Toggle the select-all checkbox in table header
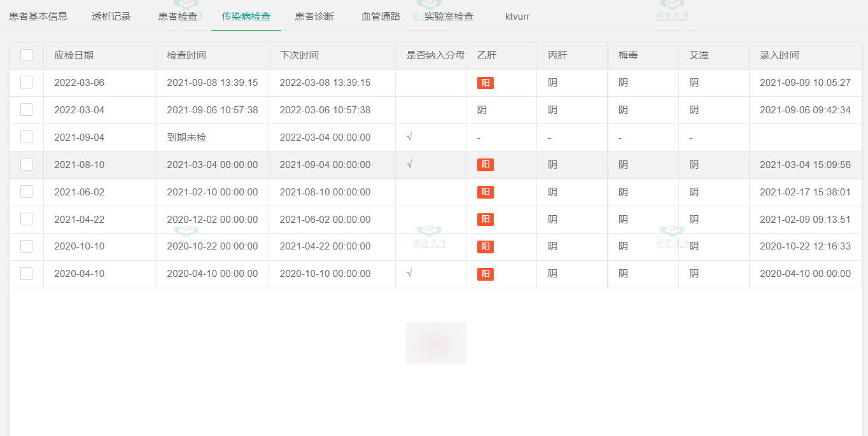Image resolution: width=868 pixels, height=436 pixels. (x=26, y=55)
